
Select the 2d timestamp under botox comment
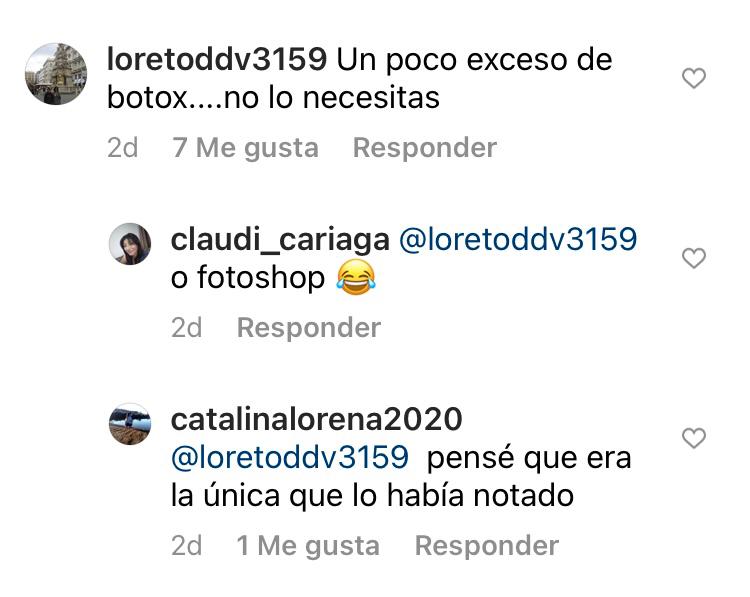tap(122, 147)
